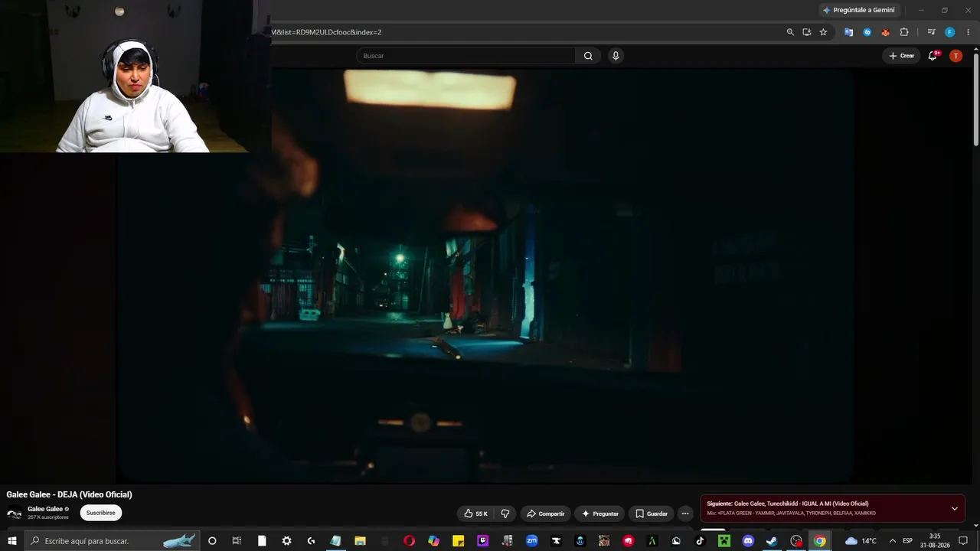Viewport: 980px width, 551px height.
Task: Click the "267 K suscriptores" text
Action: click(x=48, y=517)
